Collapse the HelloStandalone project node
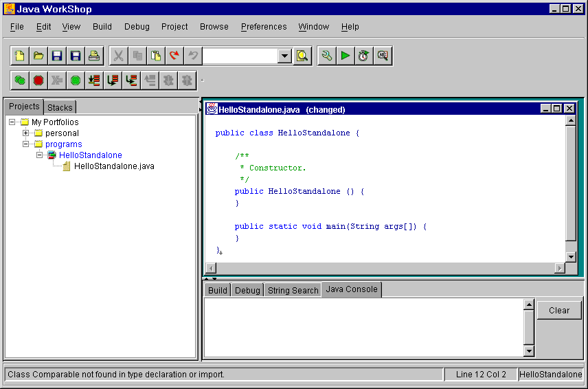Image resolution: width=588 pixels, height=389 pixels. click(40, 155)
